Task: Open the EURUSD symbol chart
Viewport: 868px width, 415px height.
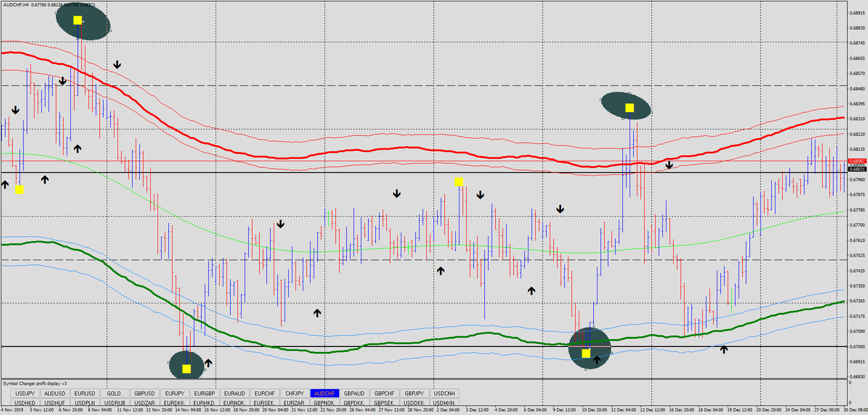Action: (x=84, y=393)
